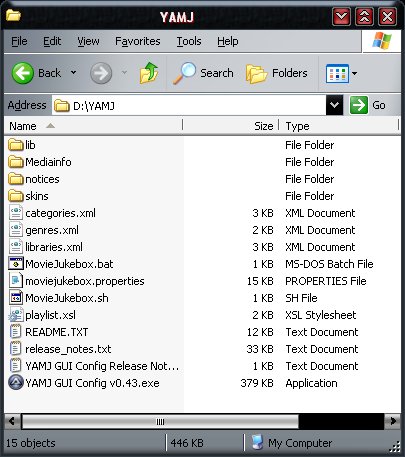Click the Go button label
Screen dimensions: 405x457
point(379,105)
